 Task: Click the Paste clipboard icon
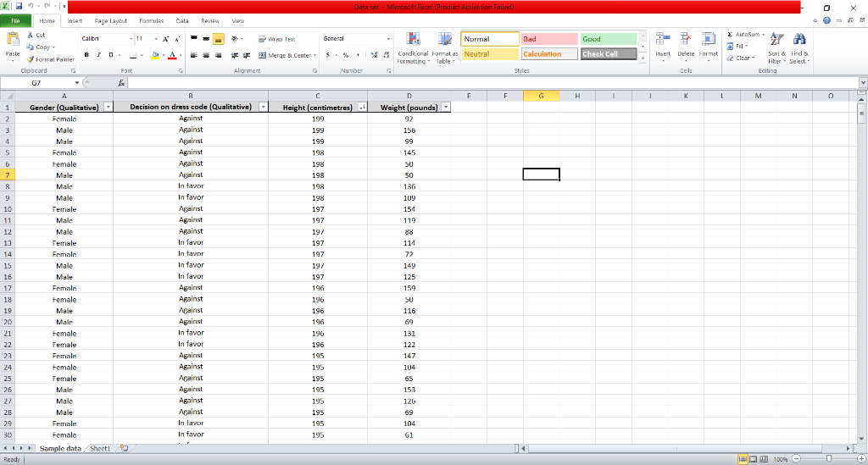click(x=12, y=40)
